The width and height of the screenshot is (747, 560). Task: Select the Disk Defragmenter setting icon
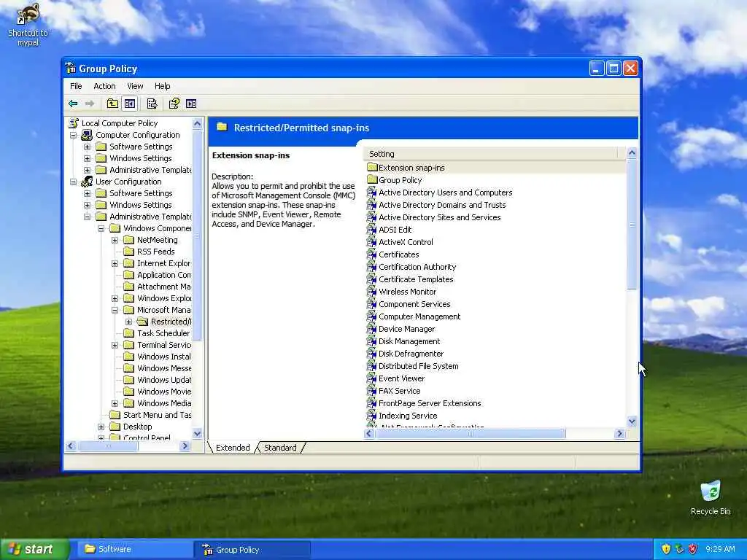click(371, 354)
